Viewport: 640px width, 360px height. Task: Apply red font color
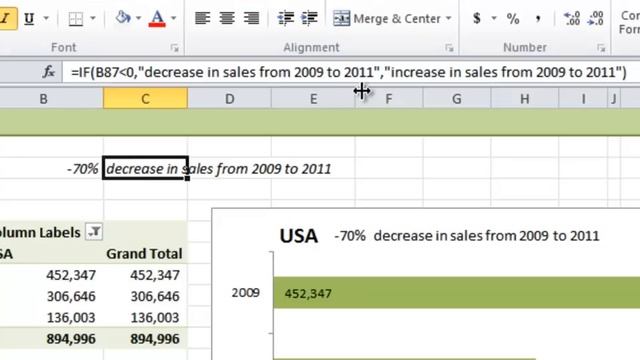click(157, 18)
